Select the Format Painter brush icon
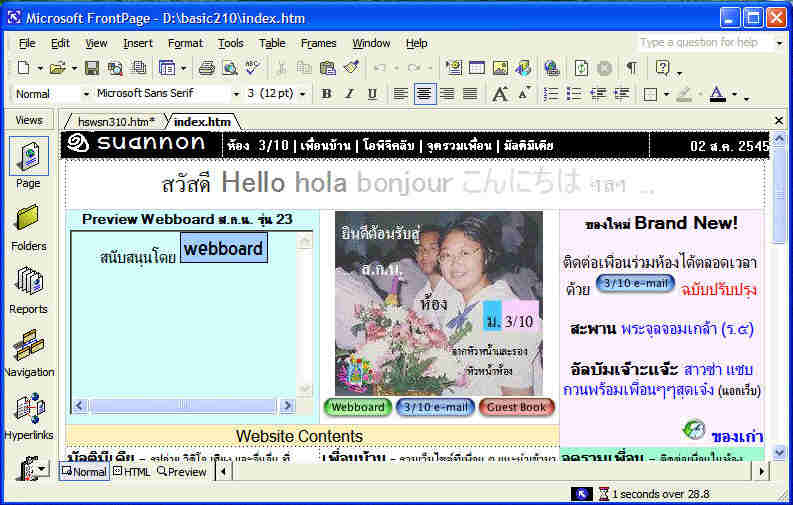This screenshot has width=793, height=505. point(351,68)
